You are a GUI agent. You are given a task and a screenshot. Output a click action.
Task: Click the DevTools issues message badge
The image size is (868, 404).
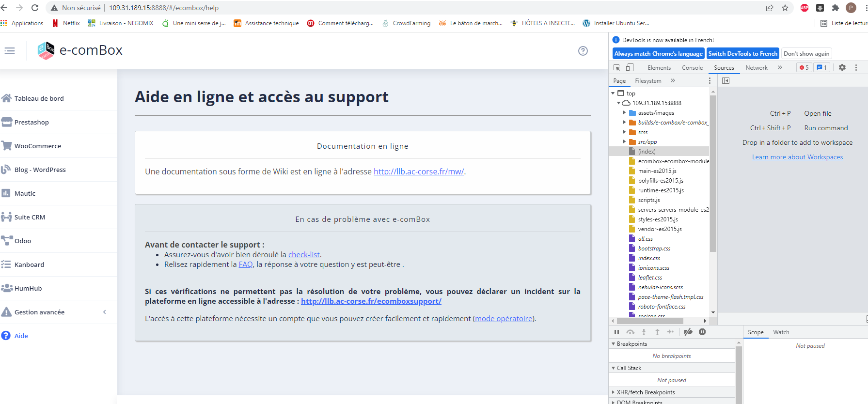pyautogui.click(x=822, y=68)
